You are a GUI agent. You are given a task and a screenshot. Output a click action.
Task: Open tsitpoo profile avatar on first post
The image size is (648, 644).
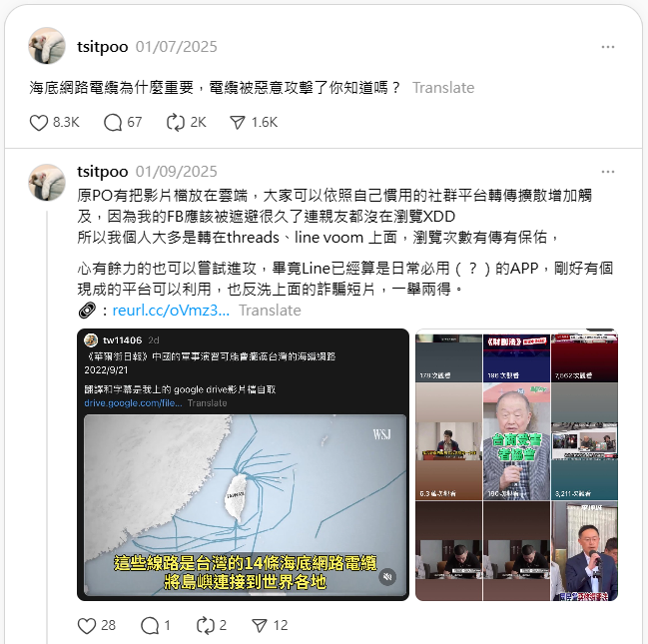coord(47,46)
